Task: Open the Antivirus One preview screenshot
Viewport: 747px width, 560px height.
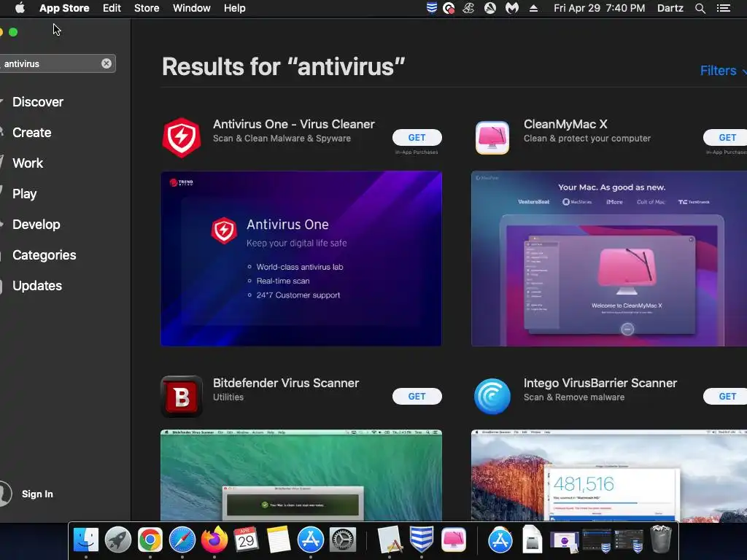Action: click(301, 259)
